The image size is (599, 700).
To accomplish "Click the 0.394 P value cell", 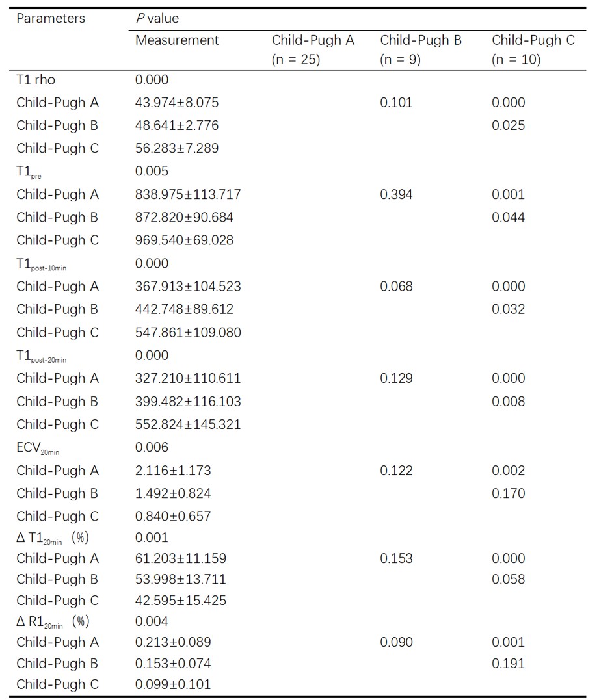I will point(396,194).
